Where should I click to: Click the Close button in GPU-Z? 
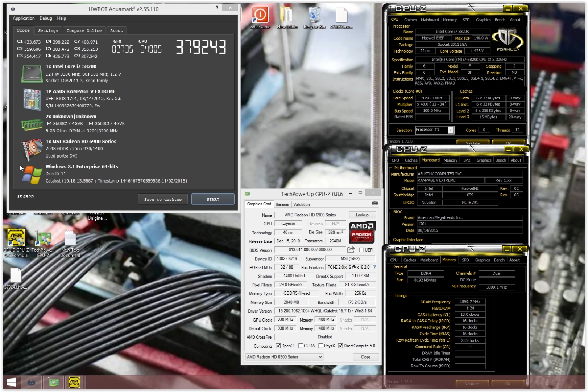[x=366, y=357]
